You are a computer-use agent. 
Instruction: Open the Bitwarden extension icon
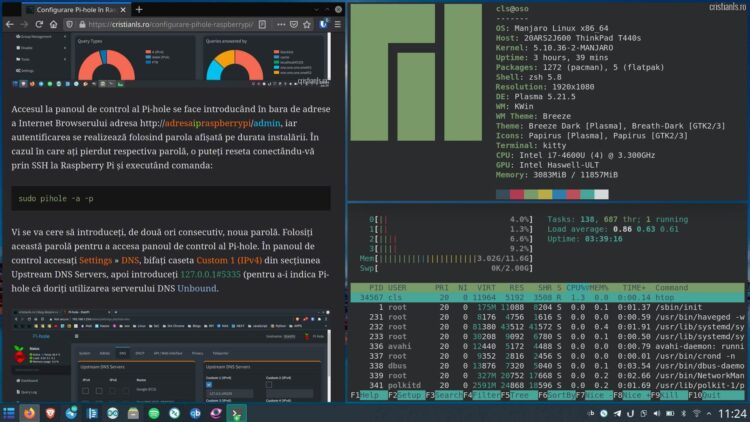tap(324, 24)
